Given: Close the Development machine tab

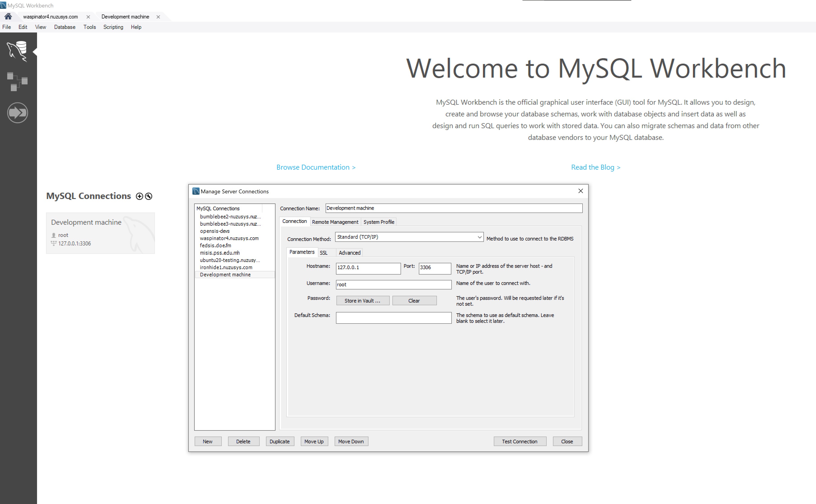Looking at the screenshot, I should pos(158,17).
